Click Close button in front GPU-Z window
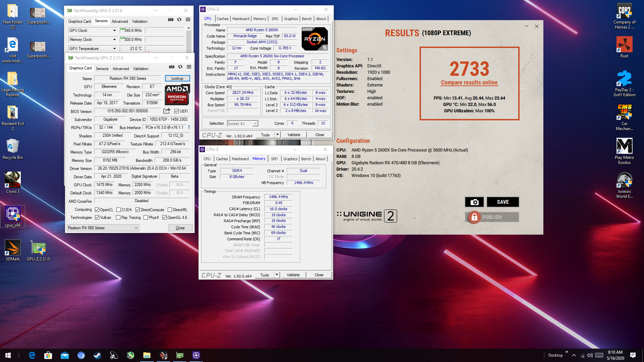 (180, 228)
